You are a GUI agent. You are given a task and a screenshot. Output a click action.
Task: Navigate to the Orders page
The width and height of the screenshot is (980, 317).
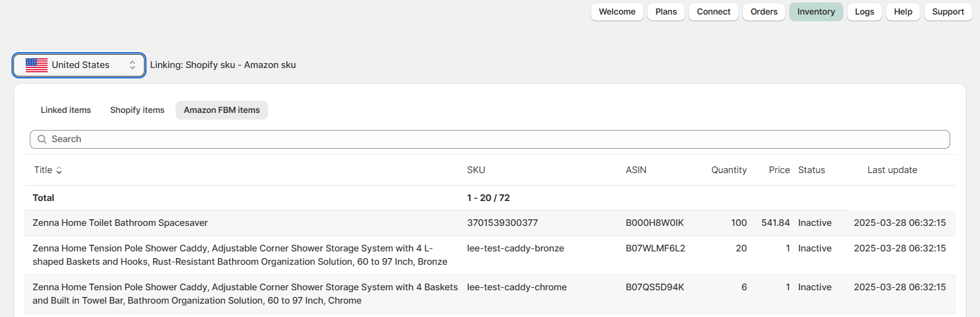[764, 12]
